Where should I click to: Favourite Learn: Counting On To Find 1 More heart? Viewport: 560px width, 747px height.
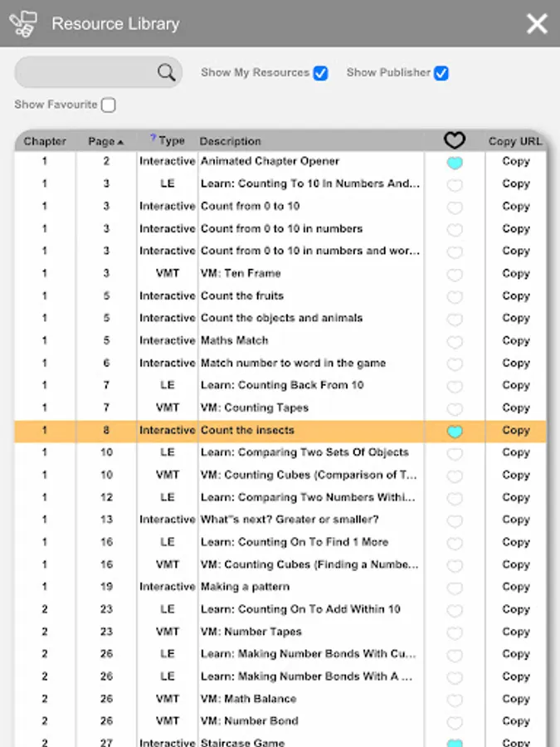click(x=455, y=543)
